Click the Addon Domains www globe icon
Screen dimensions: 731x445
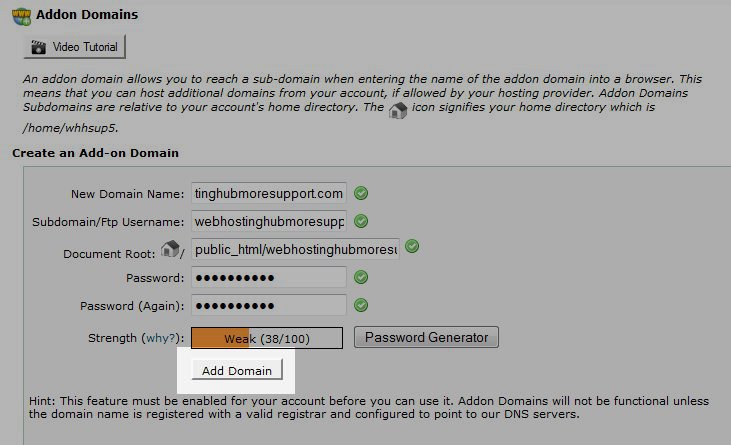click(20, 16)
